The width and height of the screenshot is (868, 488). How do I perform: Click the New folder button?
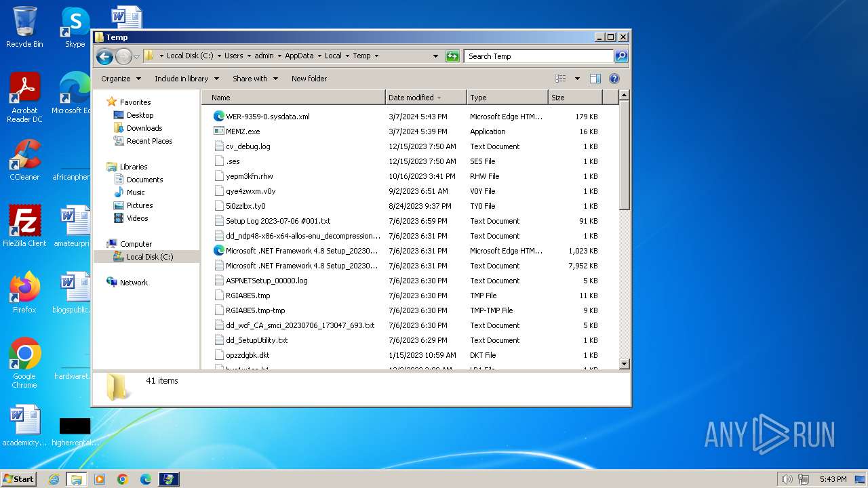pos(309,79)
